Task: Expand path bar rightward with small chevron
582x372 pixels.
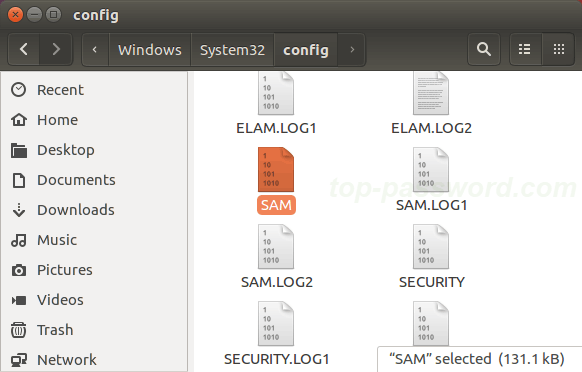Action: (352, 49)
